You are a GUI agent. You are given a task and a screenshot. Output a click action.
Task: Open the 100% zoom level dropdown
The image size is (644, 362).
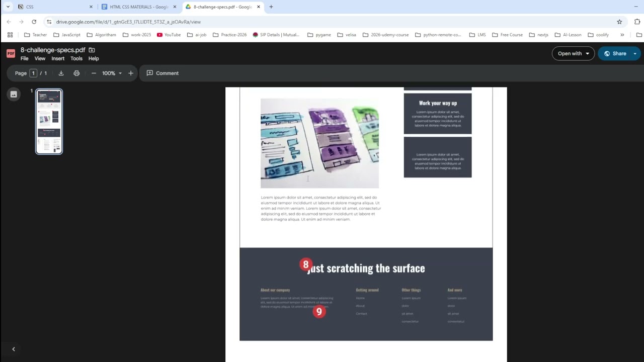pyautogui.click(x=112, y=73)
